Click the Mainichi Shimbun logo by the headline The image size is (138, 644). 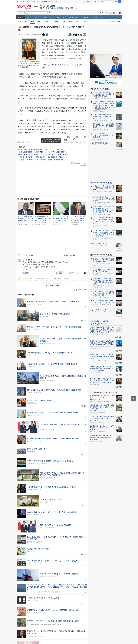click(x=77, y=35)
